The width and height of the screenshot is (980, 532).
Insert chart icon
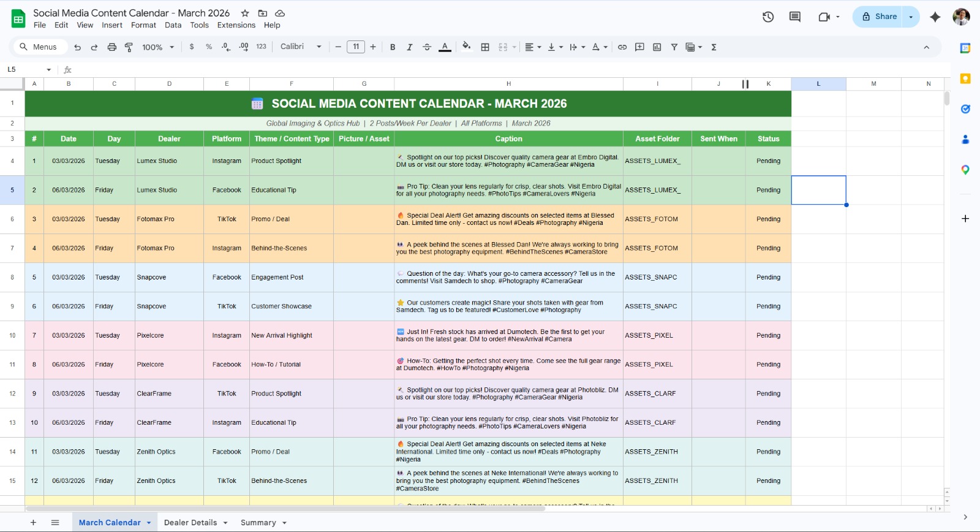click(657, 47)
